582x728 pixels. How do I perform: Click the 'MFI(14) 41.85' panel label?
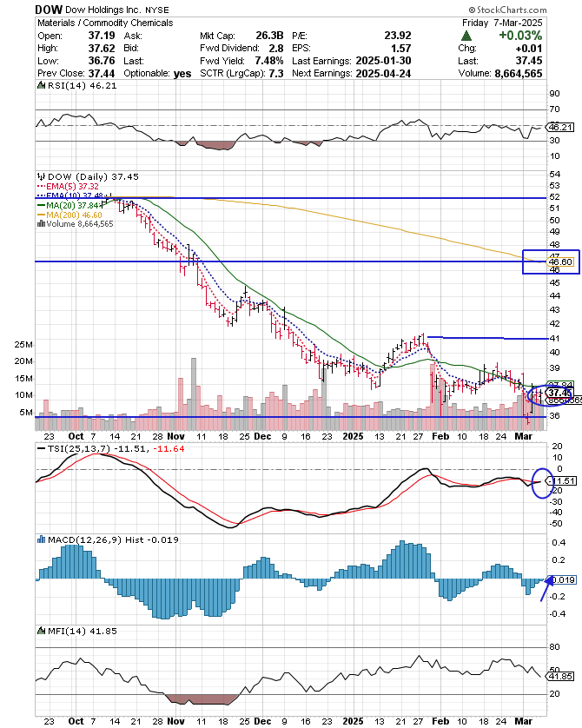click(83, 631)
